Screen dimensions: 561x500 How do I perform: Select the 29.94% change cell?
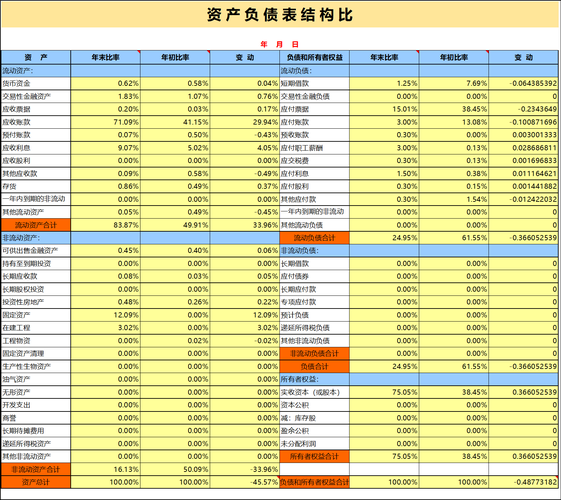pos(245,122)
